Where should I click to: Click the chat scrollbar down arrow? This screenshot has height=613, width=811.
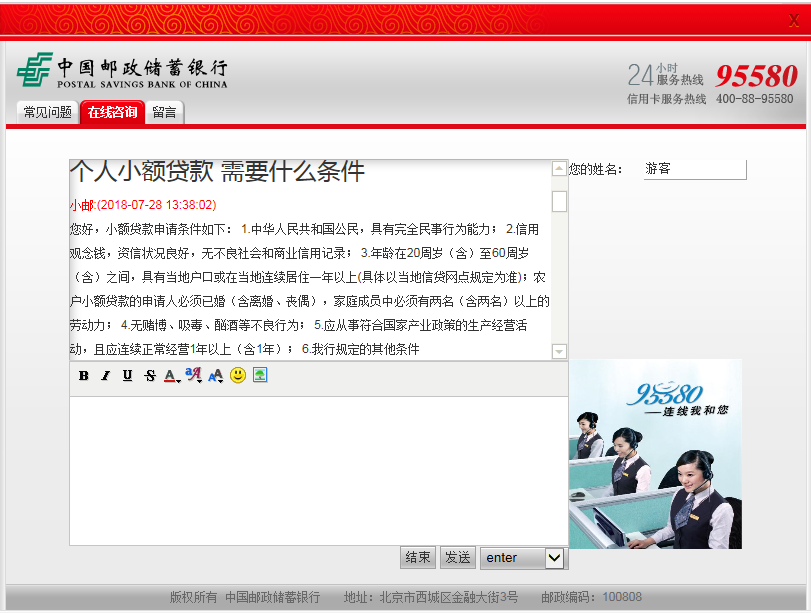559,352
